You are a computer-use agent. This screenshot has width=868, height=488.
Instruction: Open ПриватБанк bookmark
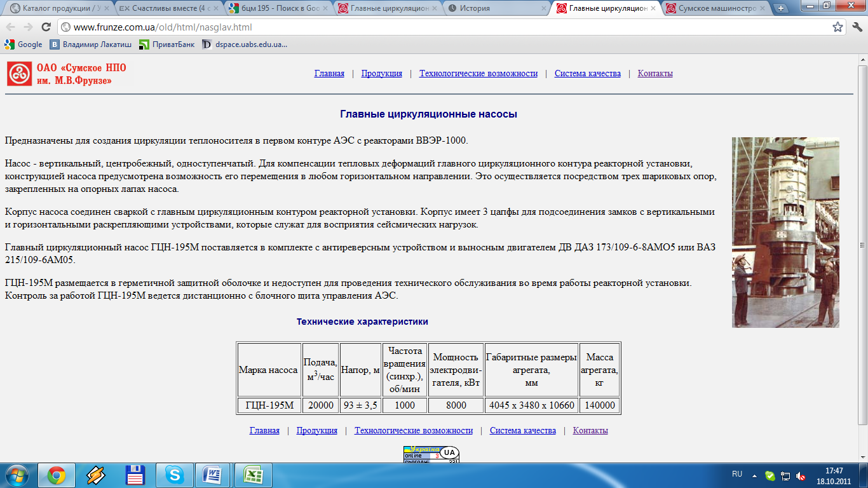pos(167,44)
